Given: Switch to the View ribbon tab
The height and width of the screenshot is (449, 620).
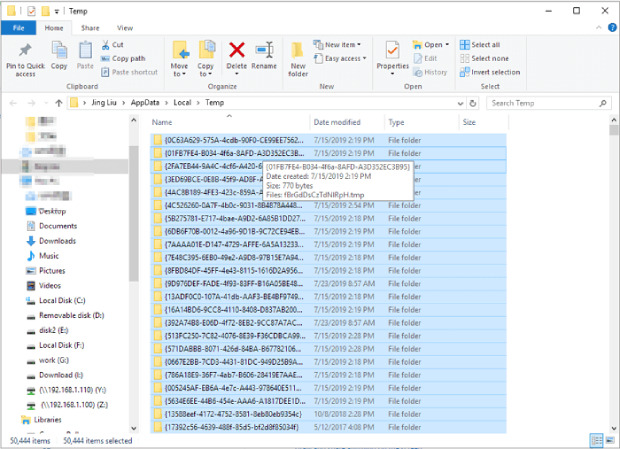Looking at the screenshot, I should point(125,28).
